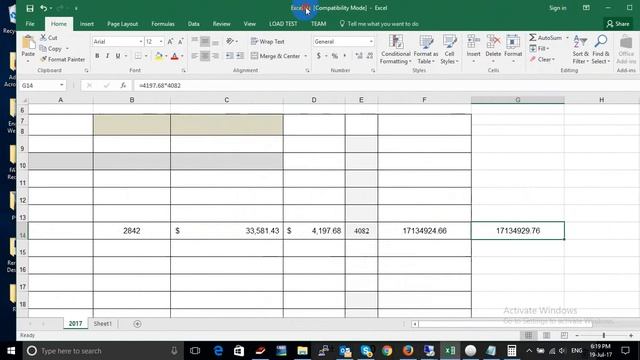Open Sort & Filter menu
This screenshot has width=640, height=360.
[x=580, y=49]
